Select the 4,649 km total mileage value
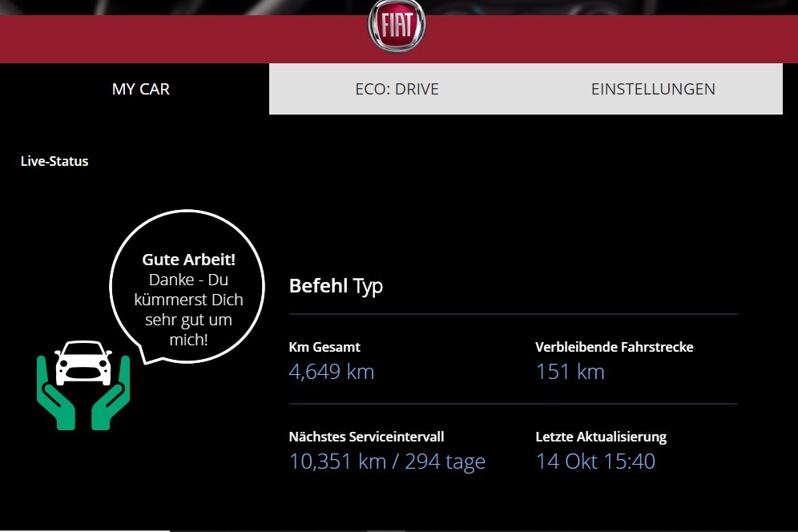798x532 pixels. [x=331, y=372]
